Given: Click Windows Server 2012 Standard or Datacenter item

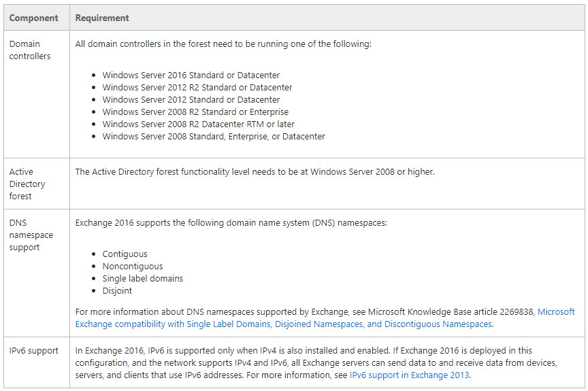Looking at the screenshot, I should click(191, 100).
